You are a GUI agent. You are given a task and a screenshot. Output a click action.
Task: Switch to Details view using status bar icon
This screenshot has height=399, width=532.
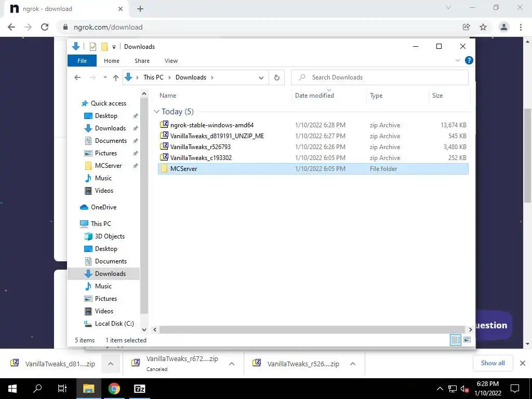coord(456,340)
